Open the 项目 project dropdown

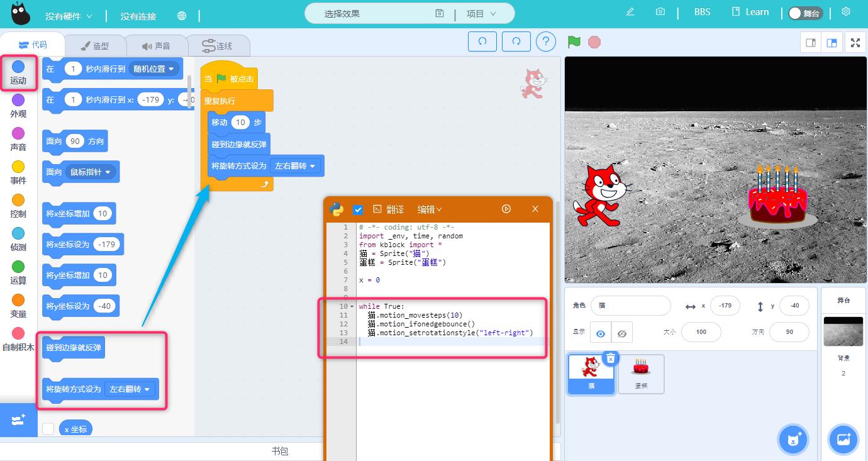coord(481,13)
